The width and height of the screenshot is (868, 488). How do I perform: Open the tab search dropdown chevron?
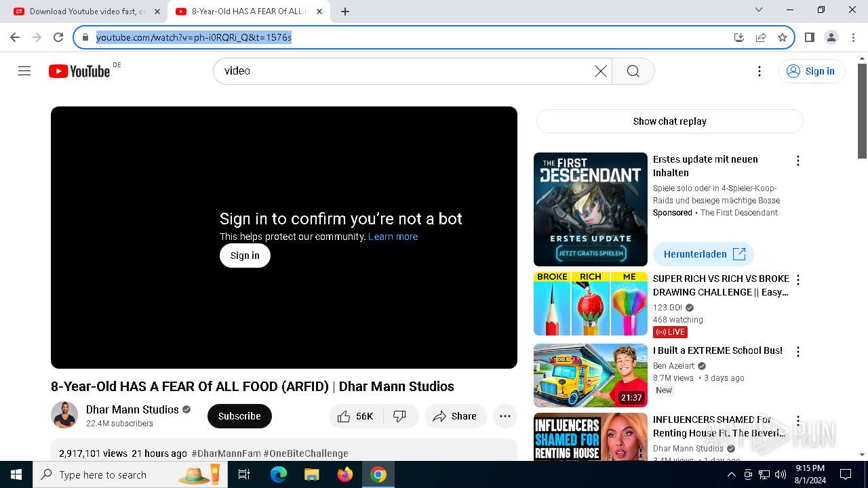pyautogui.click(x=759, y=10)
